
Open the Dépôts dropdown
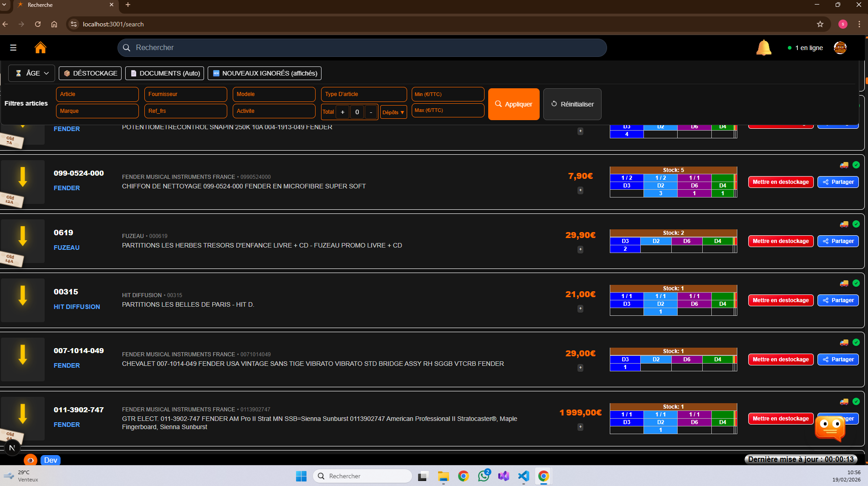[x=393, y=112]
